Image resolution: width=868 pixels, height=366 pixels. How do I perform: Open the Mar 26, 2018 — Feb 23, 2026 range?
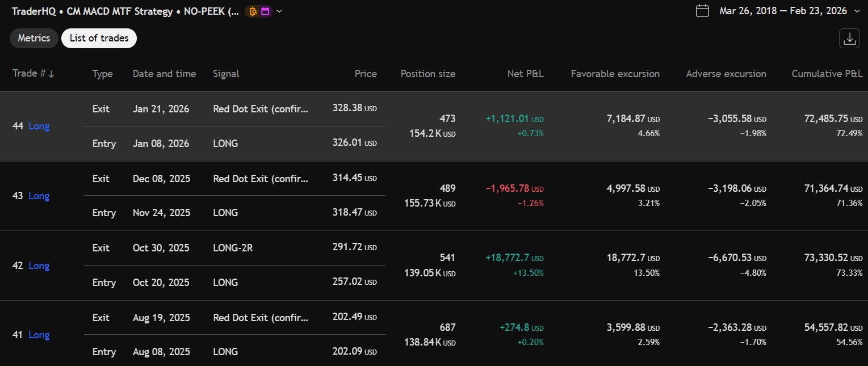[x=782, y=11]
